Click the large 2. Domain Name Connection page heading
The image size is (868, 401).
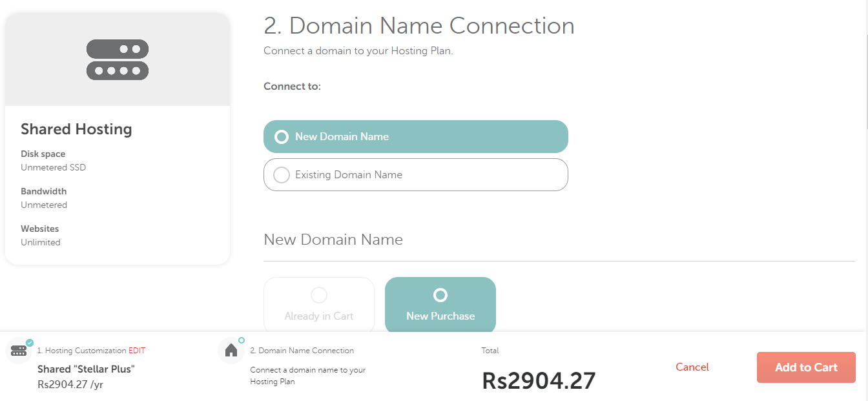tap(419, 26)
